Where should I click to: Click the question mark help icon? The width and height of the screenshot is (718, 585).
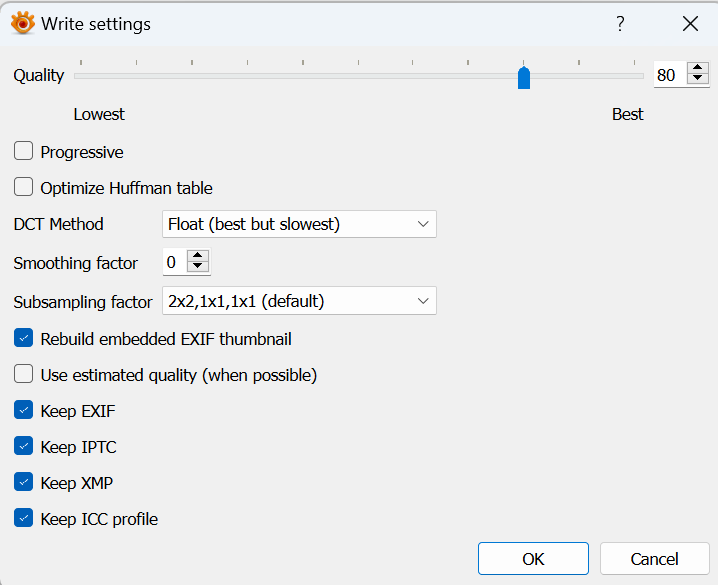pos(620,23)
